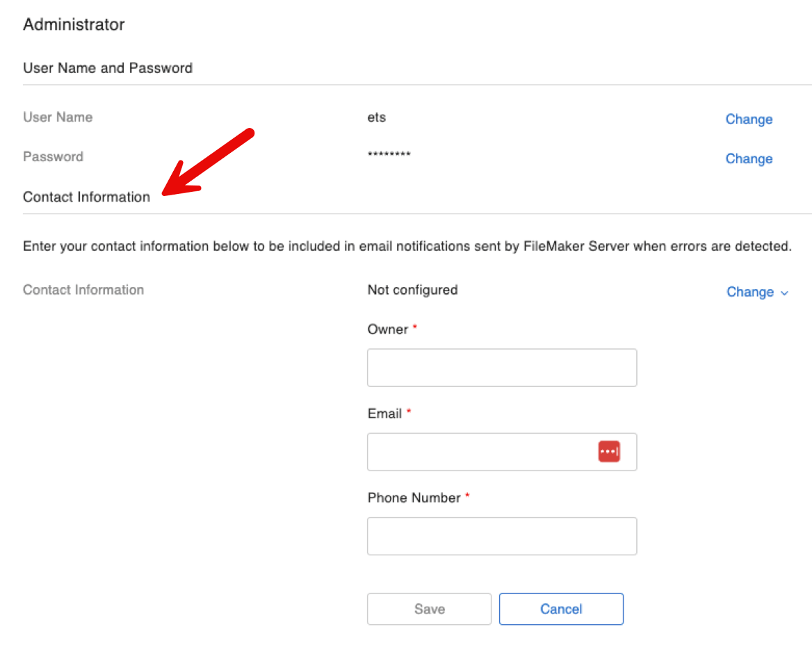Focus the Phone Number input field

tap(502, 536)
